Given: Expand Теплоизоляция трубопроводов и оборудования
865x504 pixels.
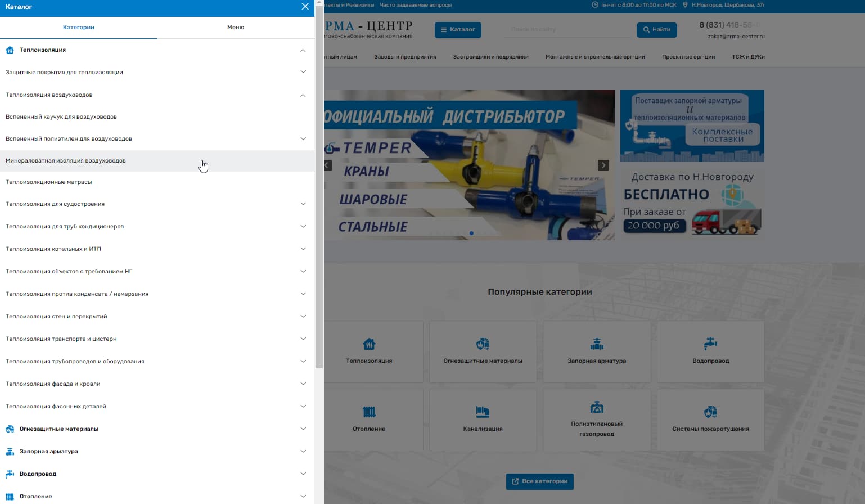Looking at the screenshot, I should point(303,361).
